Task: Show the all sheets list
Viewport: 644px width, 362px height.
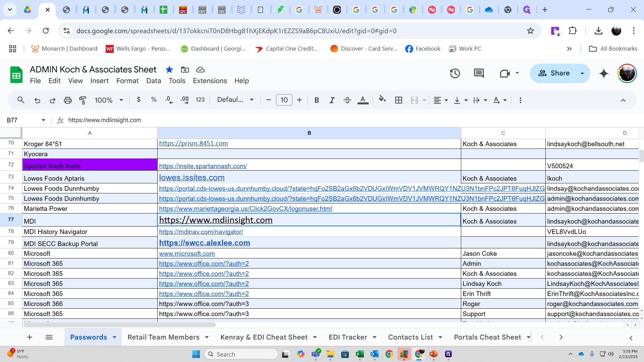Action: point(49,337)
